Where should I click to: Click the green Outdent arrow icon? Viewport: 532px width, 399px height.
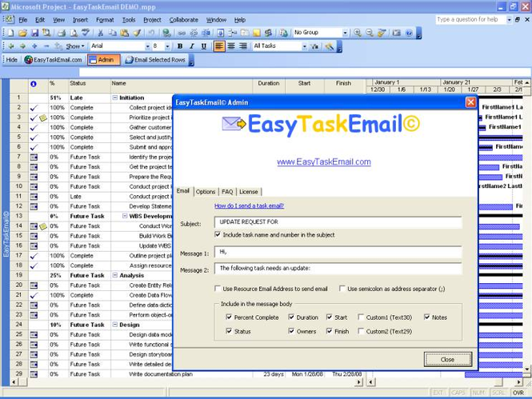coord(10,46)
